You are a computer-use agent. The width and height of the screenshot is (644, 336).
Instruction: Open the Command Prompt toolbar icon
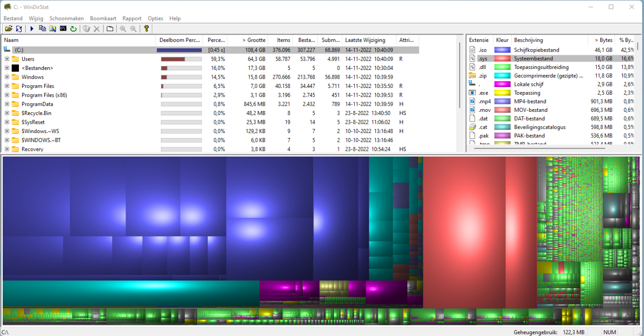click(63, 28)
